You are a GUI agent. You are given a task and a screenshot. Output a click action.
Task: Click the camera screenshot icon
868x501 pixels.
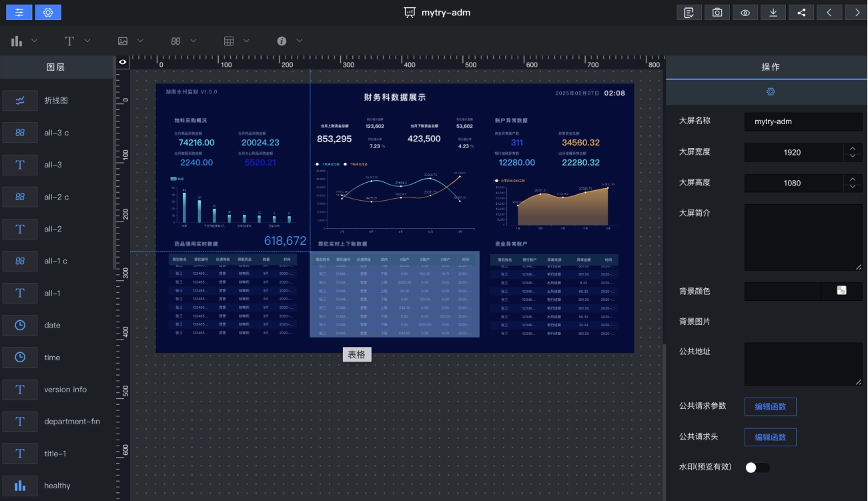click(717, 12)
